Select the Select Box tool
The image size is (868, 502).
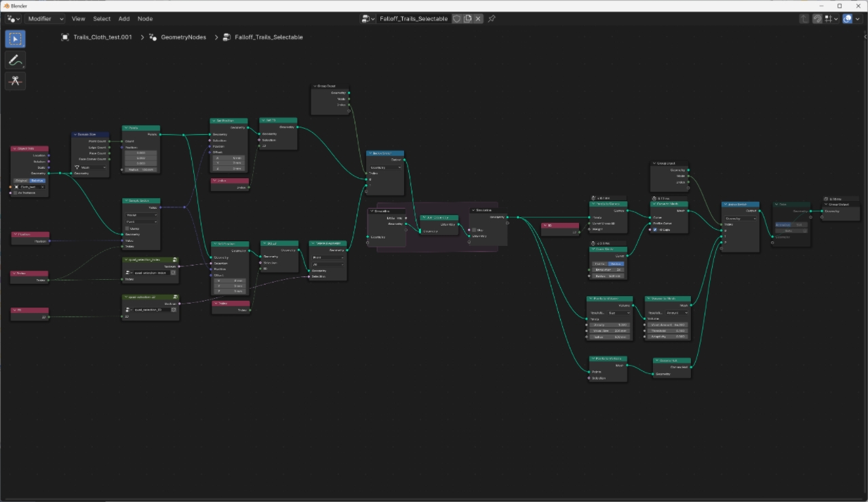(15, 38)
